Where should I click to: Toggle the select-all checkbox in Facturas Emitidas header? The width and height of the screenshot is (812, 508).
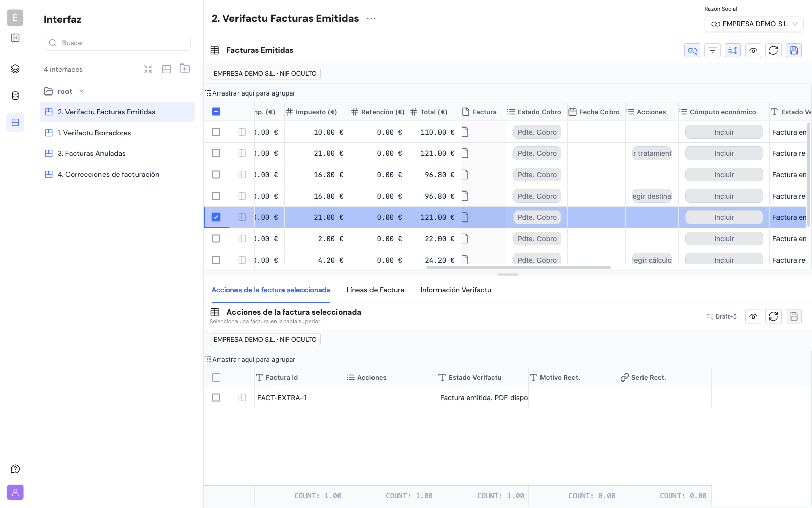pyautogui.click(x=216, y=112)
